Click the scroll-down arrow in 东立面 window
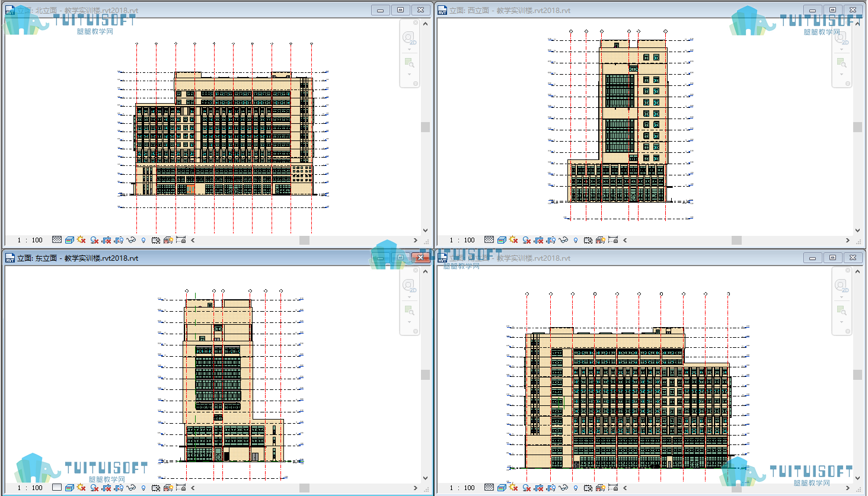 click(x=425, y=478)
